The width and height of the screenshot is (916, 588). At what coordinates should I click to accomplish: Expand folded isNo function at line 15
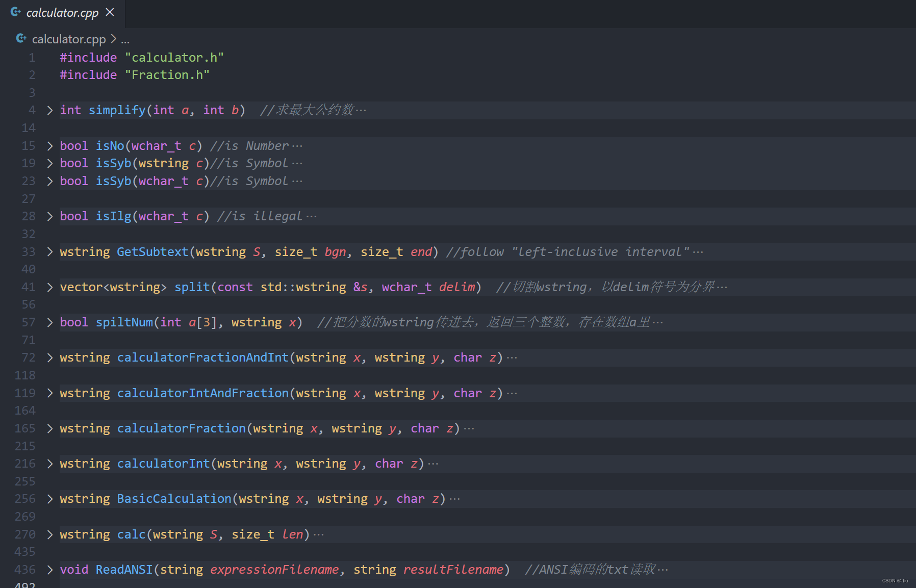click(49, 146)
